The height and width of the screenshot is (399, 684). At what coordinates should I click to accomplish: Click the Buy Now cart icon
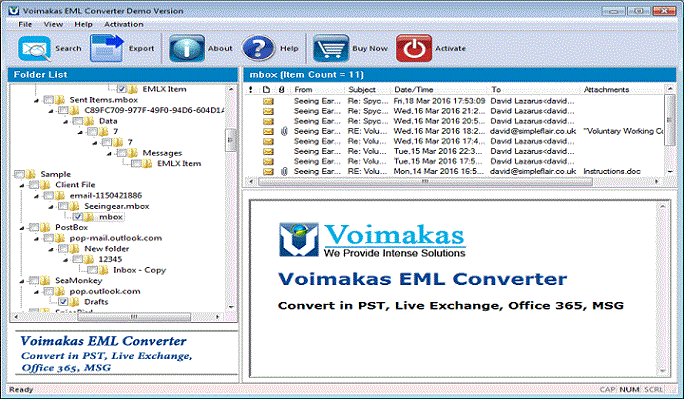(331, 48)
